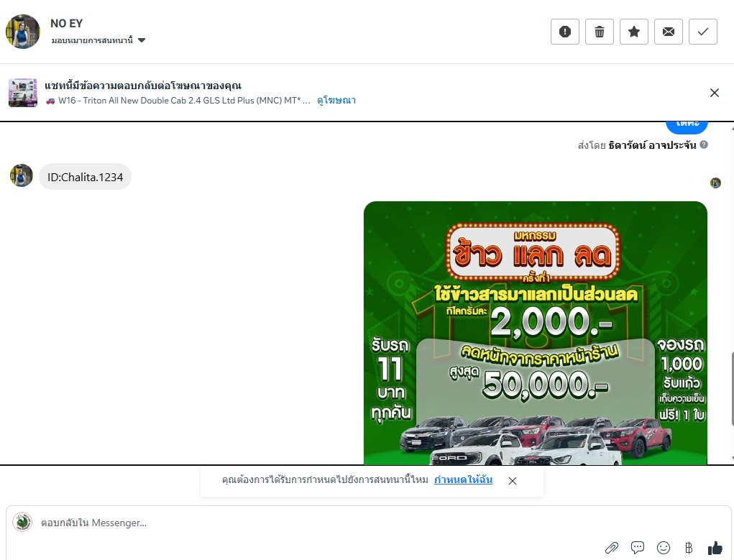Attach a file with paperclip icon

[x=612, y=547]
